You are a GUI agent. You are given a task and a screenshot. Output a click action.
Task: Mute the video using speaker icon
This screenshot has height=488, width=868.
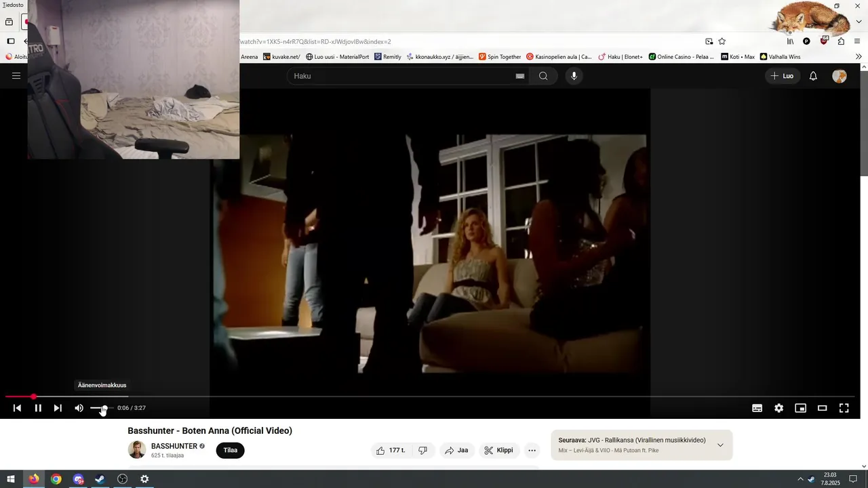(79, 408)
